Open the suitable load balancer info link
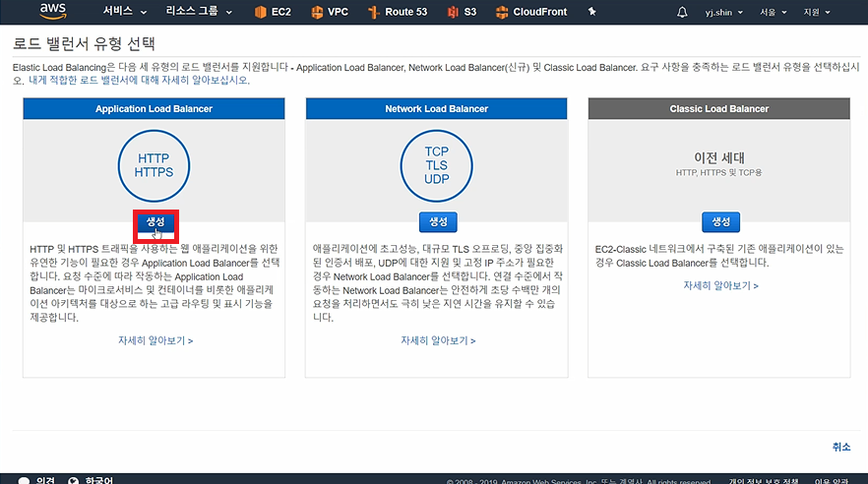 139,81
